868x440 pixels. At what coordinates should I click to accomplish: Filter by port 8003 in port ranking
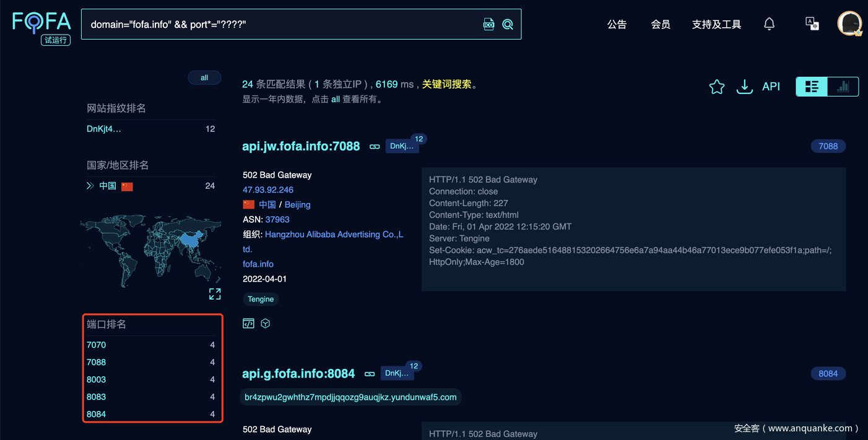click(x=97, y=379)
